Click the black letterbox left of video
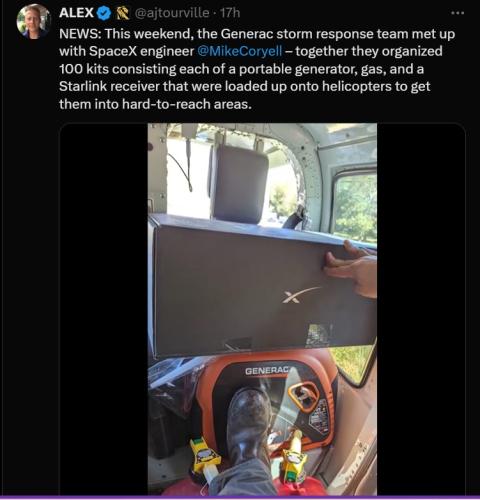480x500 pixels. (104, 309)
